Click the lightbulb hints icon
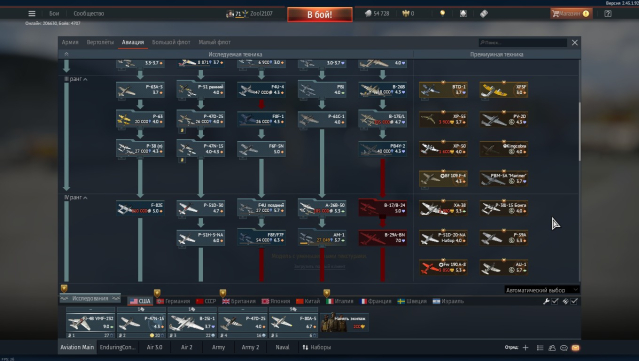Image resolution: width=639 pixels, height=361 pixels. [x=442, y=13]
